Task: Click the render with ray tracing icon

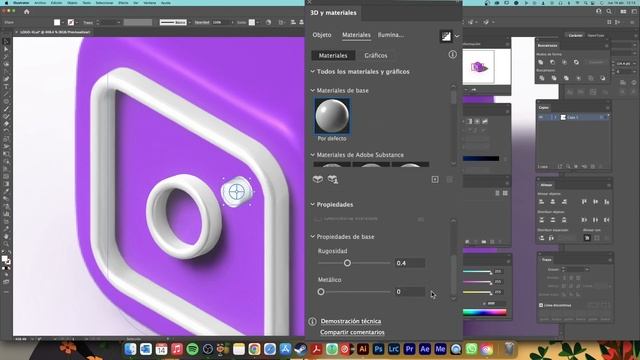Action: click(446, 36)
